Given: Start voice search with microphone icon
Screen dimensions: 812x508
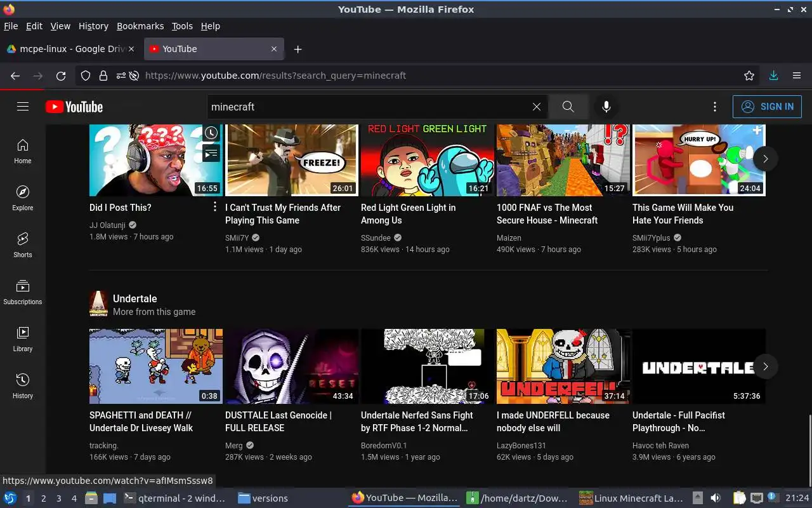Looking at the screenshot, I should [606, 107].
